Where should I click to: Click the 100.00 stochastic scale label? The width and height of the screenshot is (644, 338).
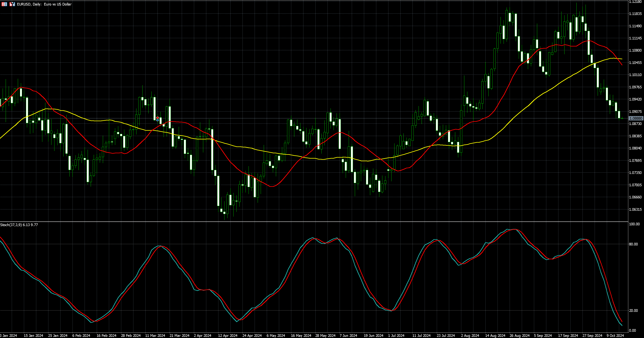(x=634, y=224)
